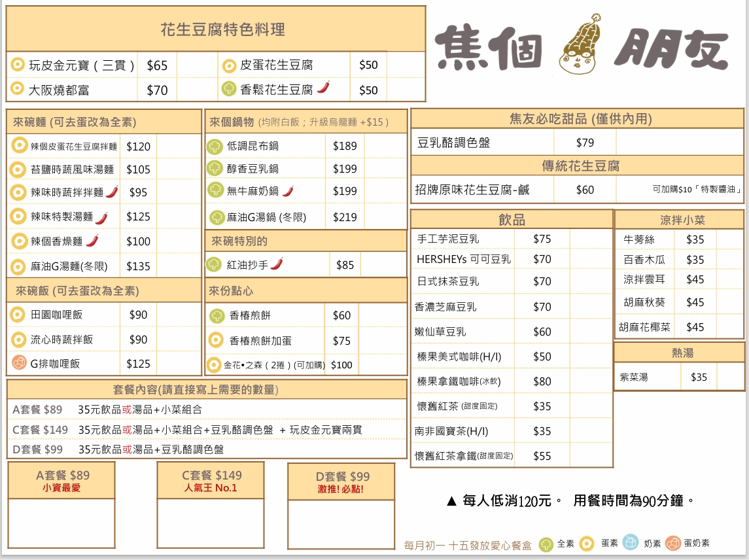Click the quantity box after 玩皮金元寶 $65
Screen dimensions: 749x560
(197, 65)
